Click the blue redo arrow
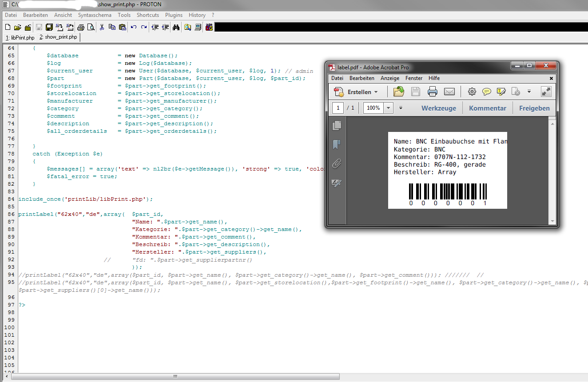 tap(143, 27)
